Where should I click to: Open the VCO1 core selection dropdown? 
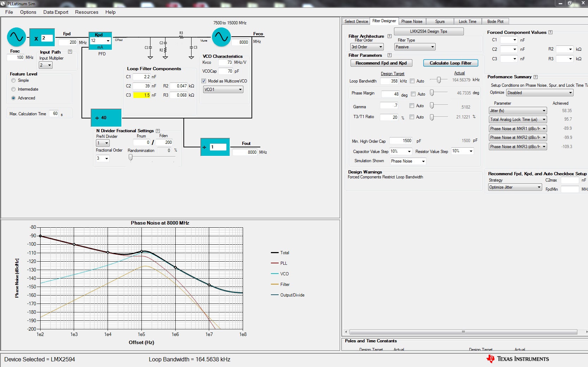[x=223, y=90]
